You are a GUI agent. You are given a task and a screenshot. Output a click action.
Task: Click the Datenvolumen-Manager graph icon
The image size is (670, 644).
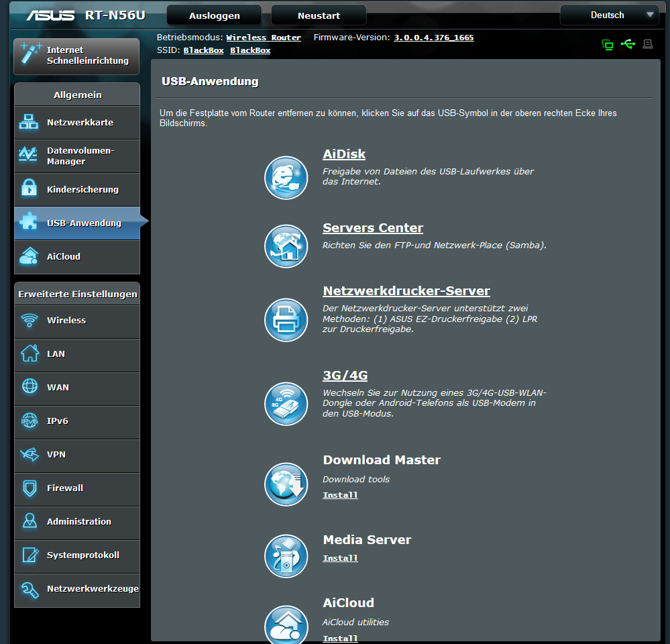(28, 154)
